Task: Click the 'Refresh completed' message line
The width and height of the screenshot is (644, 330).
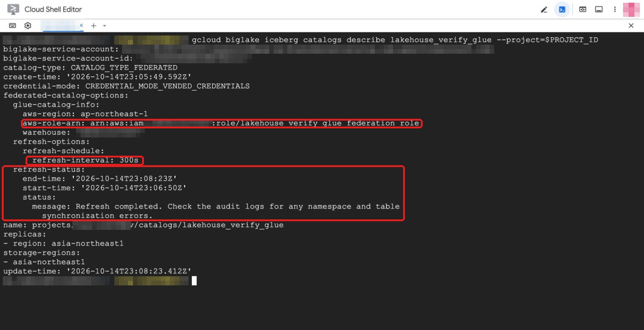Action: [x=215, y=207]
